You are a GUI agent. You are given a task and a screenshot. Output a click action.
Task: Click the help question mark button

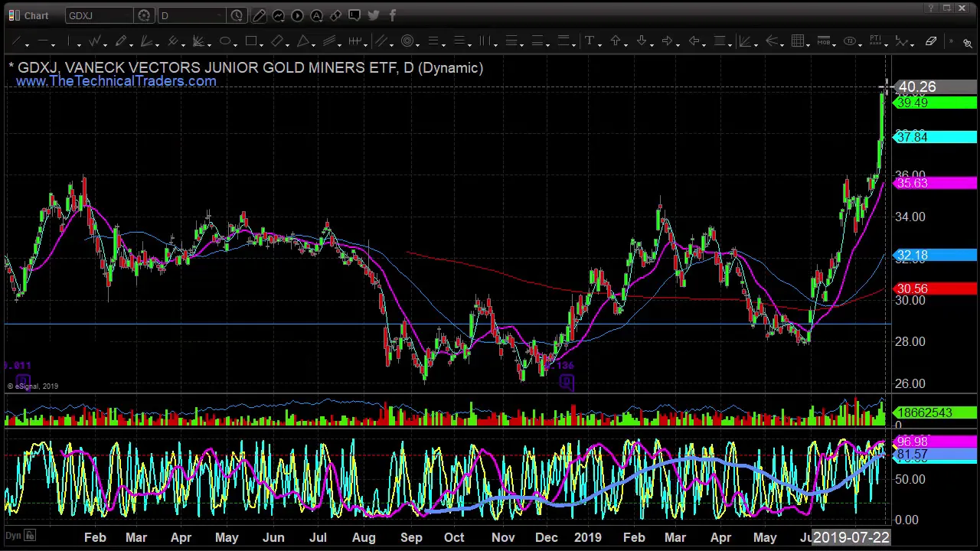point(931,8)
